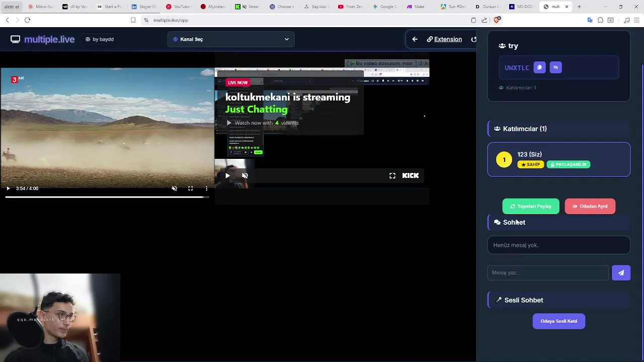Go back in browser navigation
Viewport: 644px width, 362px height.
tap(7, 20)
